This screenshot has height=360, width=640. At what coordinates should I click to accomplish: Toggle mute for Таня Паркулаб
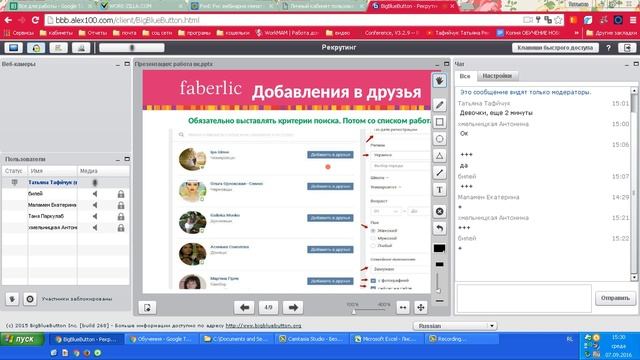[x=95, y=216]
